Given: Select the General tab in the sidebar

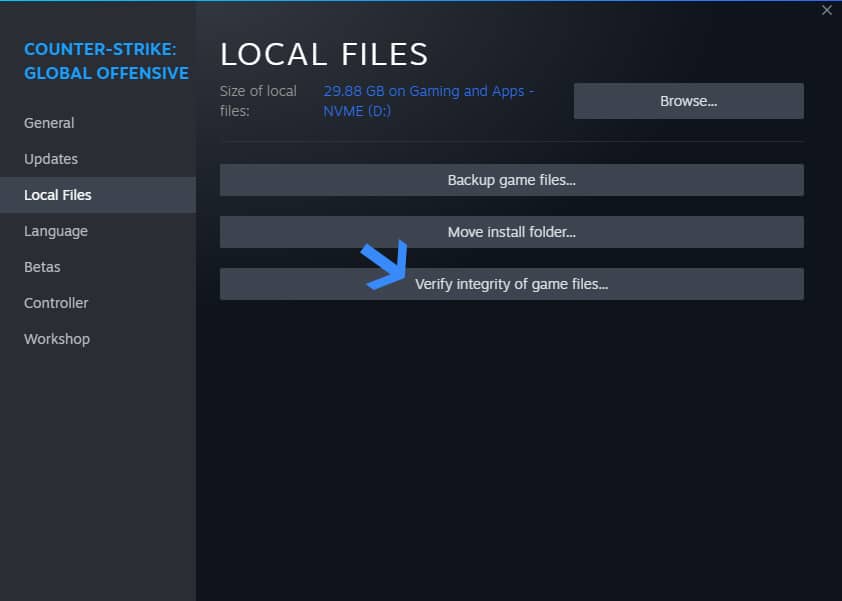Looking at the screenshot, I should pos(49,122).
